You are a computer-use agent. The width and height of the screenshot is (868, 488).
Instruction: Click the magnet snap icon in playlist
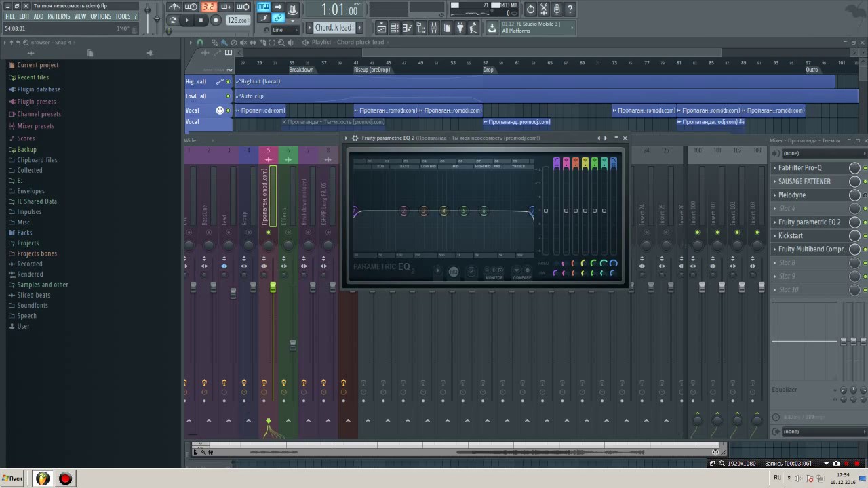point(200,42)
